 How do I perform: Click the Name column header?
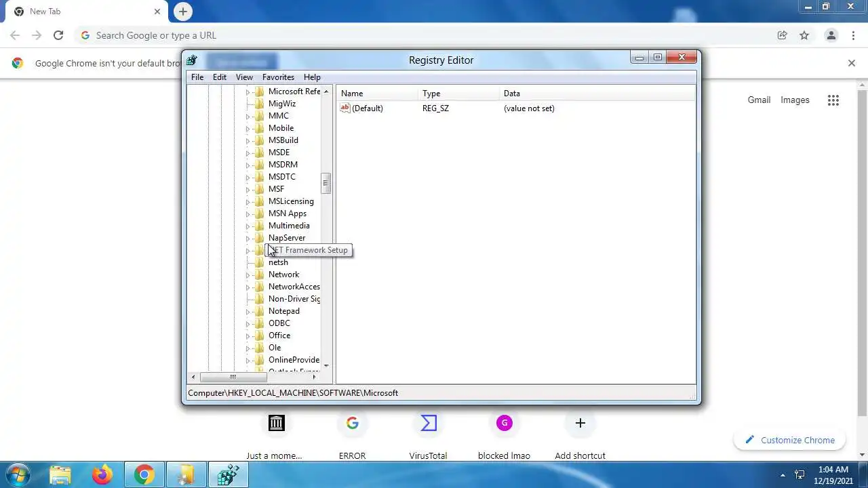coord(378,94)
